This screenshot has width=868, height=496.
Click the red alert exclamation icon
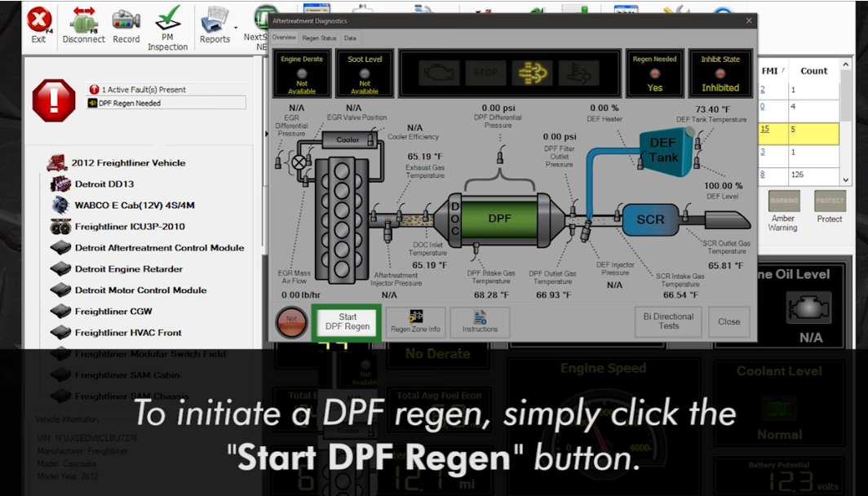coord(54,101)
